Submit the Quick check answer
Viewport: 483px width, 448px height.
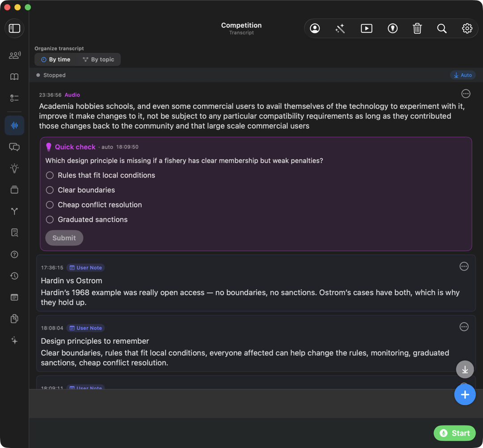(x=64, y=238)
